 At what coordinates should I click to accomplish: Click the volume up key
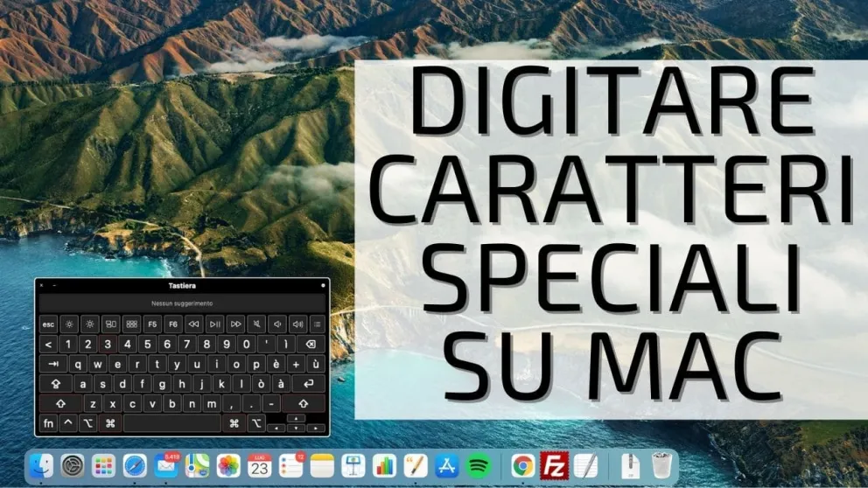(297, 324)
